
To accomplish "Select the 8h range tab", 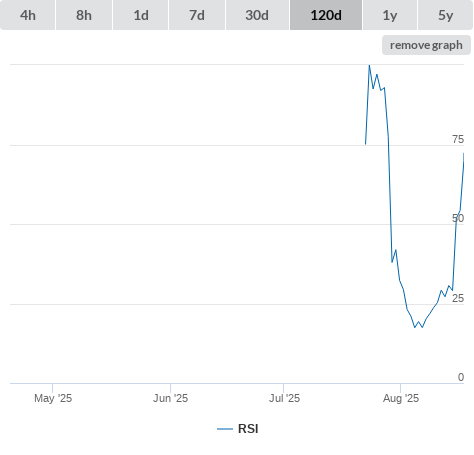I will click(84, 15).
